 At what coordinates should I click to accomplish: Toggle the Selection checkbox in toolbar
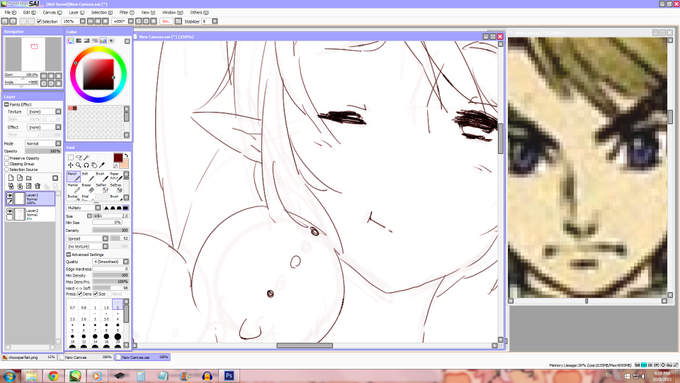coord(39,21)
